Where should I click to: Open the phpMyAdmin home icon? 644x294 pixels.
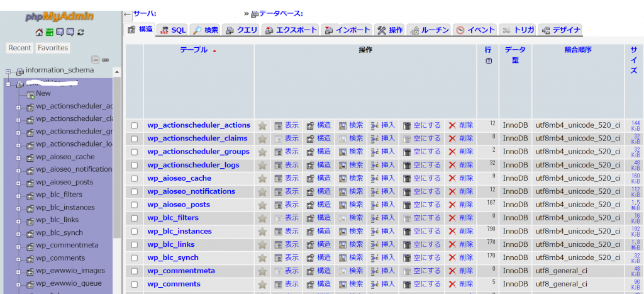[x=40, y=32]
